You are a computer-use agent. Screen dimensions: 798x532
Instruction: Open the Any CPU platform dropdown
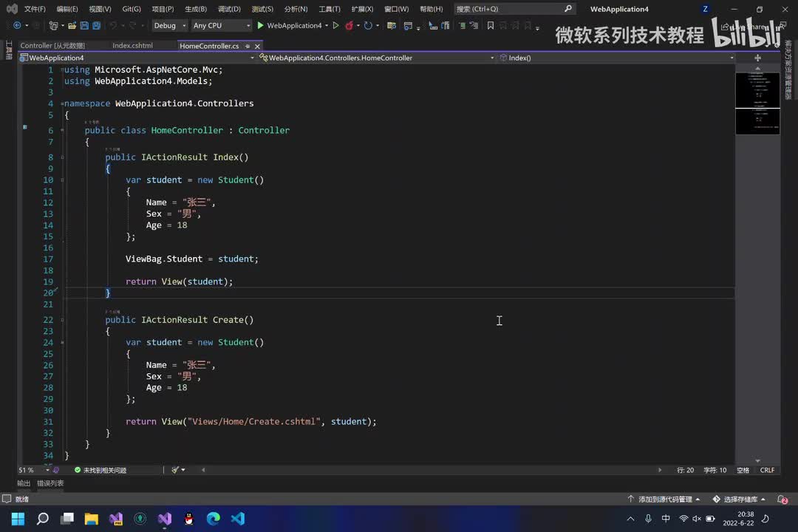[x=222, y=25]
